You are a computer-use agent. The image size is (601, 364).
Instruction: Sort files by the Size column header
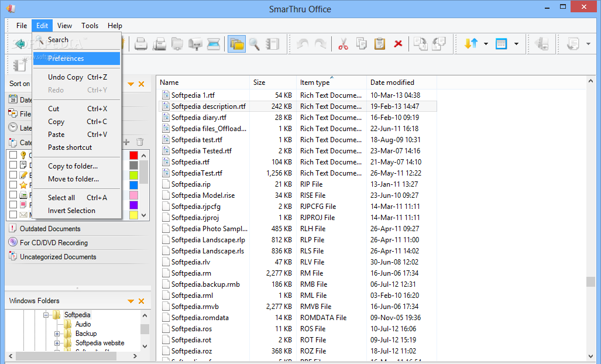[273, 83]
